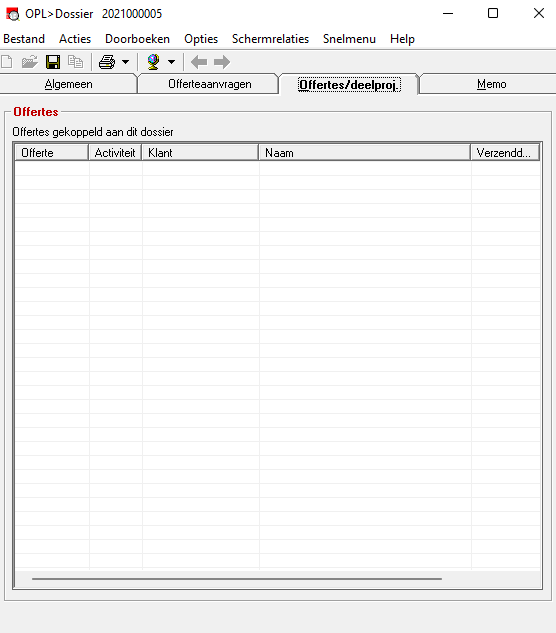Open the Memo tab
Image resolution: width=556 pixels, height=633 pixels.
(491, 84)
